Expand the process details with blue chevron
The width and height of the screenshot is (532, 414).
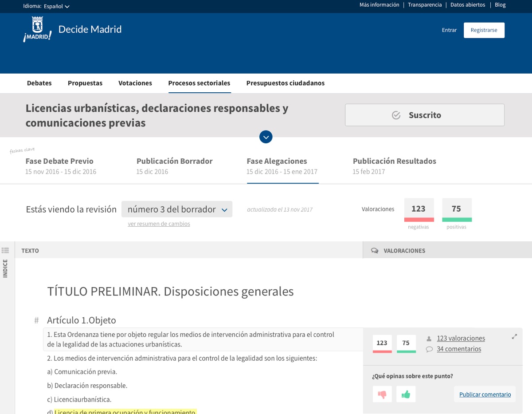click(266, 137)
